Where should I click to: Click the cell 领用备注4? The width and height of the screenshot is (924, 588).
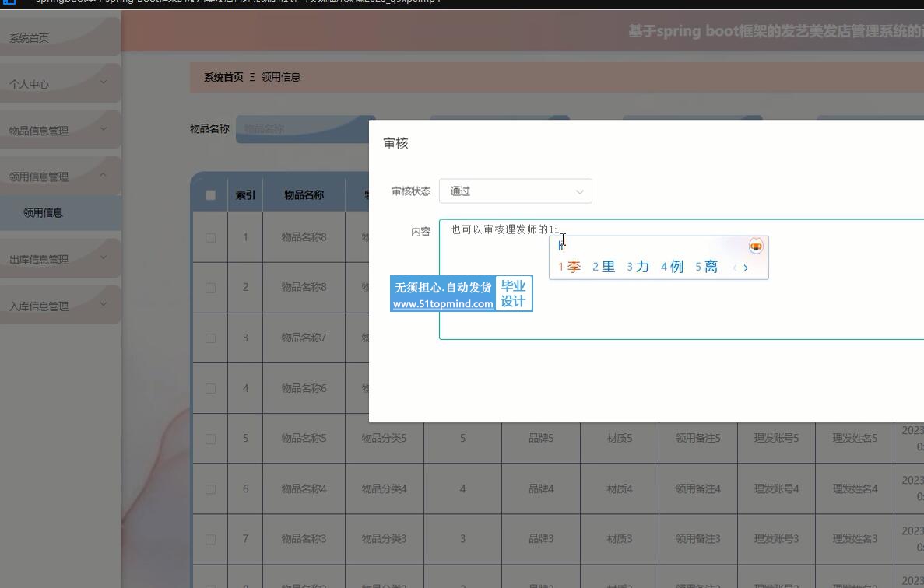pyautogui.click(x=697, y=489)
